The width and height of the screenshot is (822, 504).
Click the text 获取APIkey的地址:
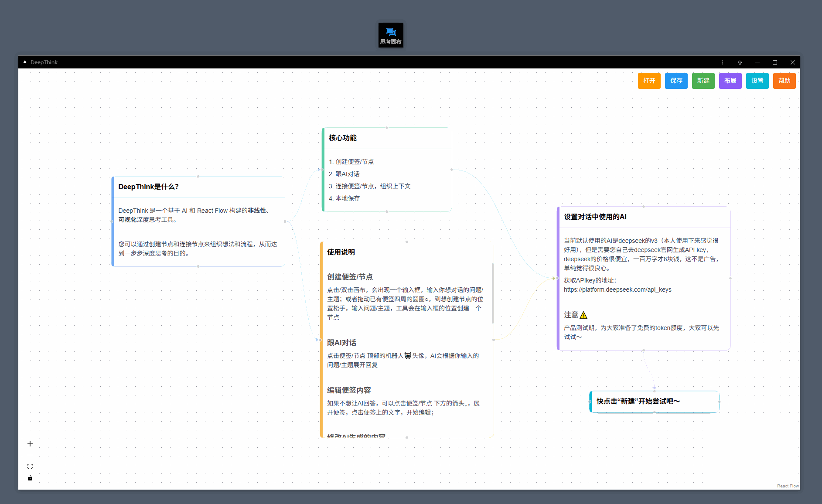[590, 280]
